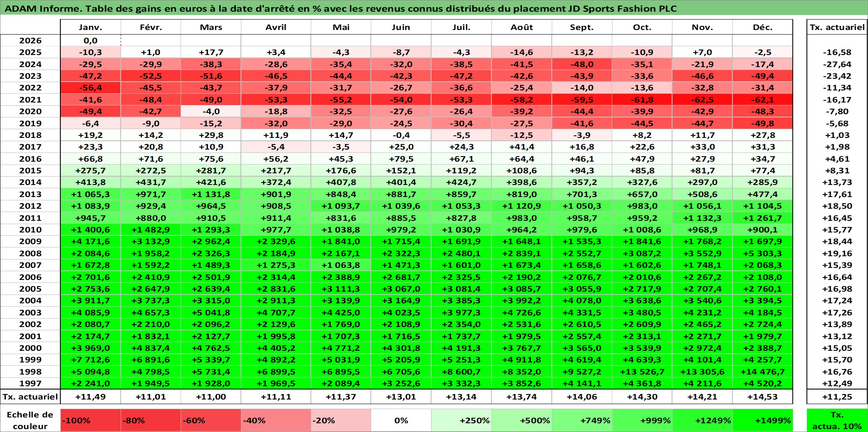Screen dimensions: 868x432
Task: Click the +1 482,9 cell in February 2010
Action: 151,230
